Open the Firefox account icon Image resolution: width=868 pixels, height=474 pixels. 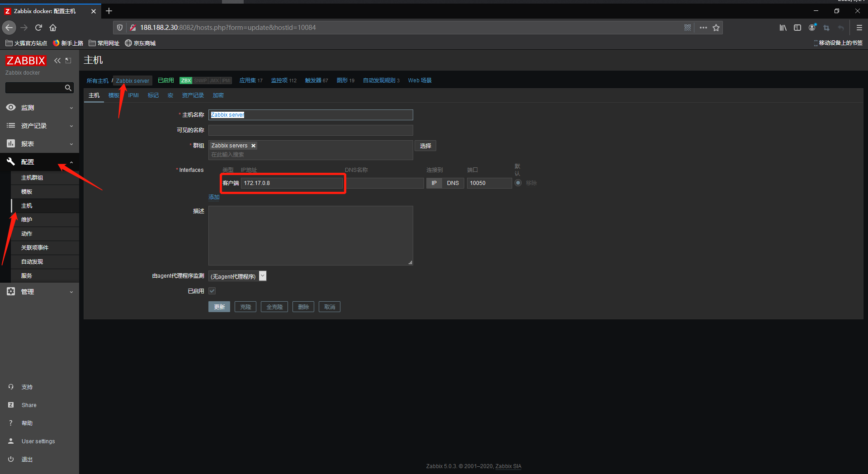tap(812, 28)
